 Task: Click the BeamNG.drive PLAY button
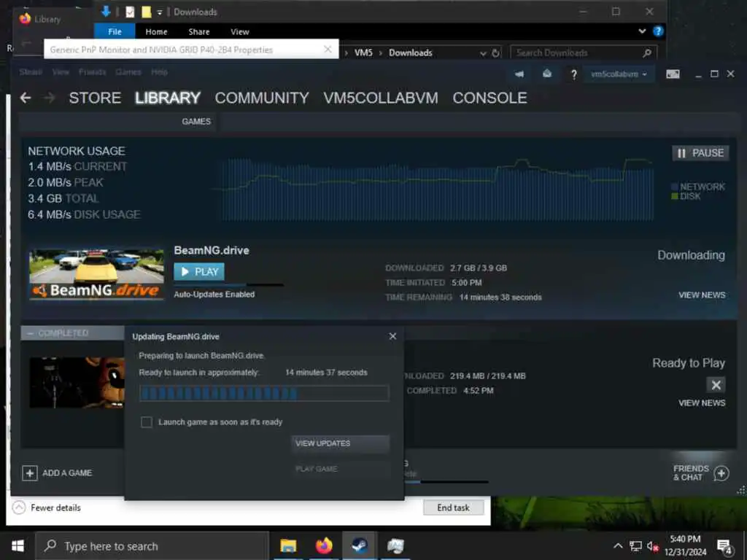pos(199,272)
